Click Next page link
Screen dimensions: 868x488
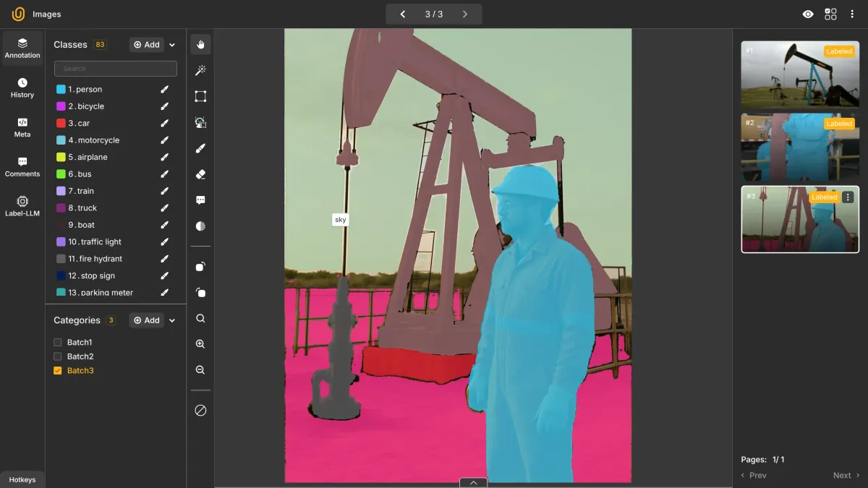tap(846, 475)
